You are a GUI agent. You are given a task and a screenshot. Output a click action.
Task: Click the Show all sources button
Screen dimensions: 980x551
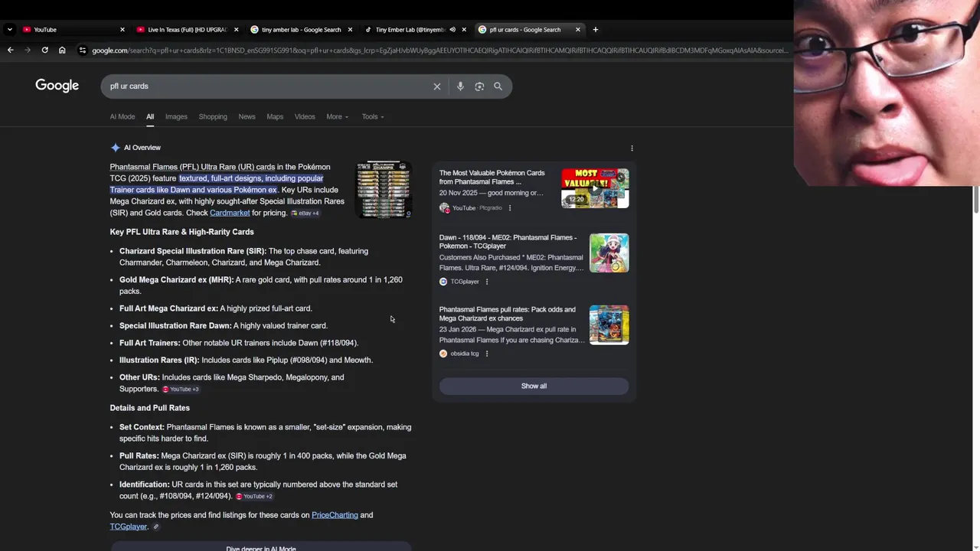(534, 386)
